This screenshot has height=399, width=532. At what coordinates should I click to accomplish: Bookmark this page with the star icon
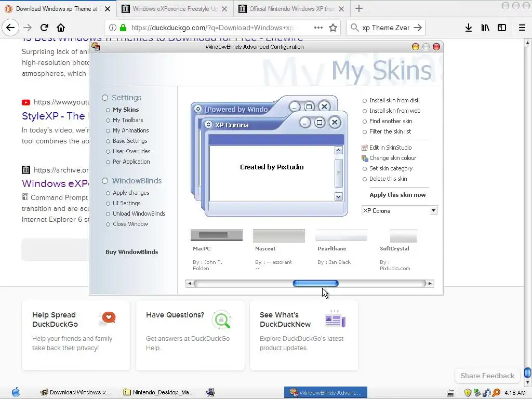coord(333,28)
